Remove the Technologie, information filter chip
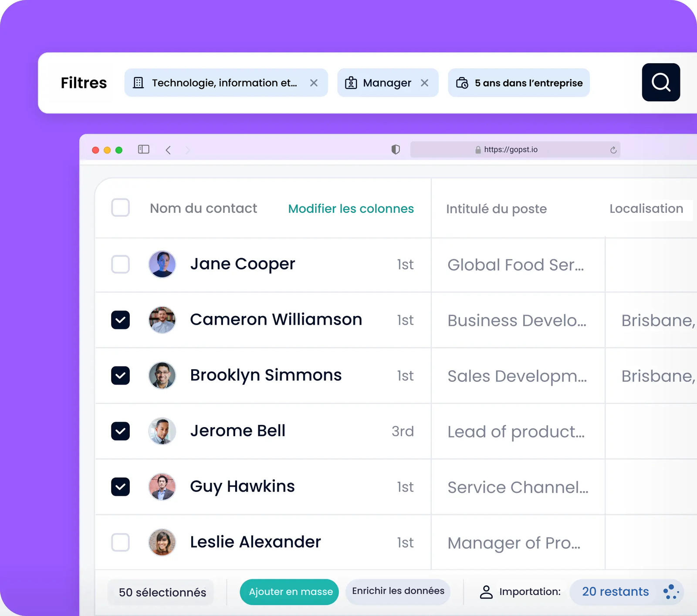Image resolution: width=697 pixels, height=616 pixels. click(314, 83)
